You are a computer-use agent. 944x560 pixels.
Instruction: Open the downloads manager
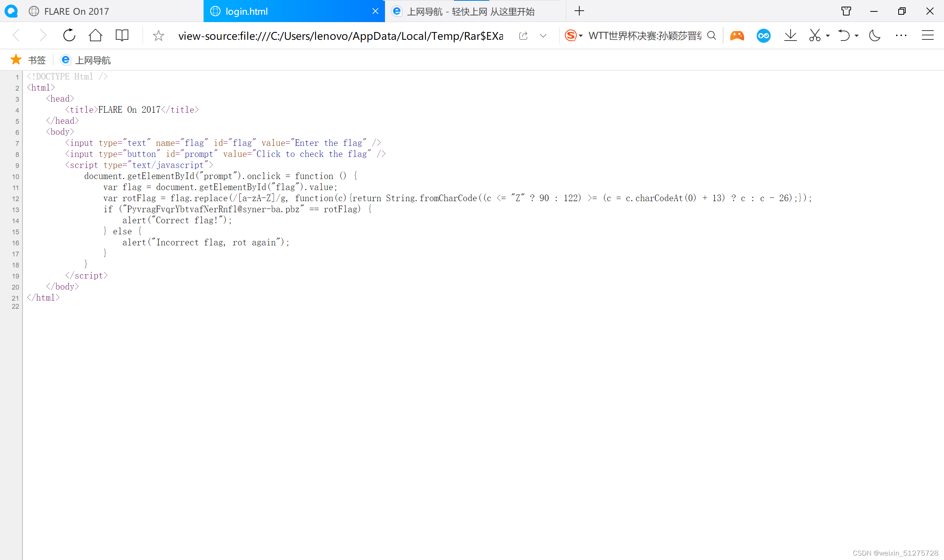coord(790,36)
